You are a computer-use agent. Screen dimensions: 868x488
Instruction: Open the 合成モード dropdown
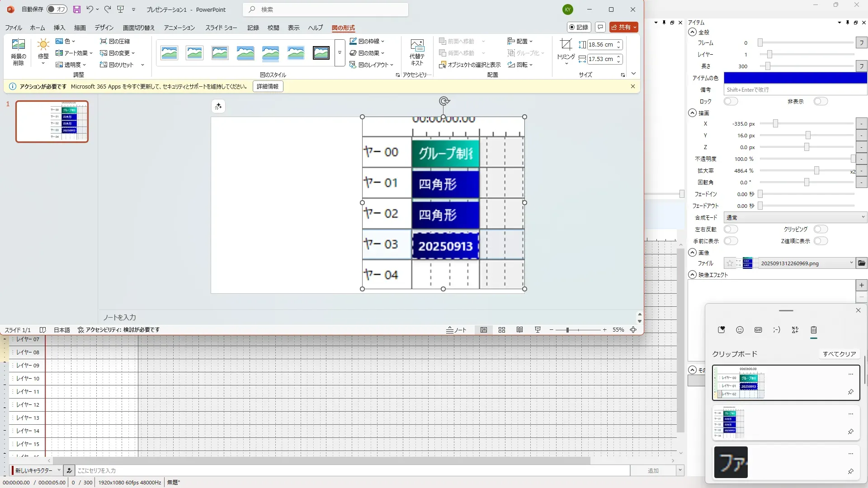click(x=795, y=217)
